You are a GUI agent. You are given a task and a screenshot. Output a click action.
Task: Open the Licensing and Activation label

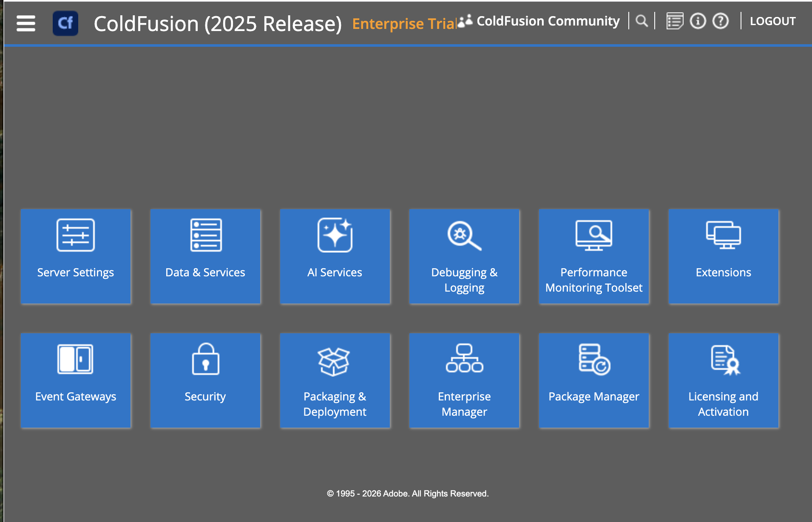(724, 404)
